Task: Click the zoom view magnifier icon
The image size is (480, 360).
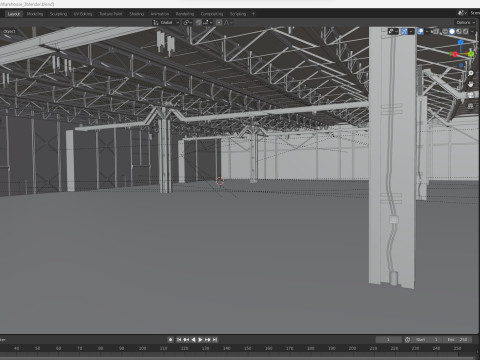Action: pyautogui.click(x=470, y=73)
